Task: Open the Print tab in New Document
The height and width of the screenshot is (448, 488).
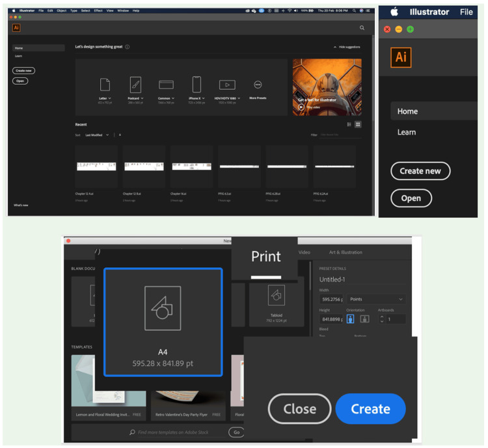Action: click(x=265, y=257)
